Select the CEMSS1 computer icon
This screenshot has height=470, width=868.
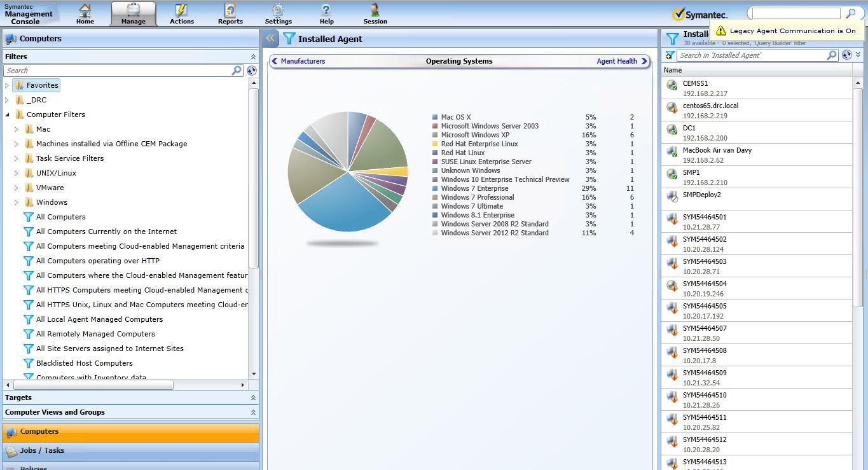point(672,86)
